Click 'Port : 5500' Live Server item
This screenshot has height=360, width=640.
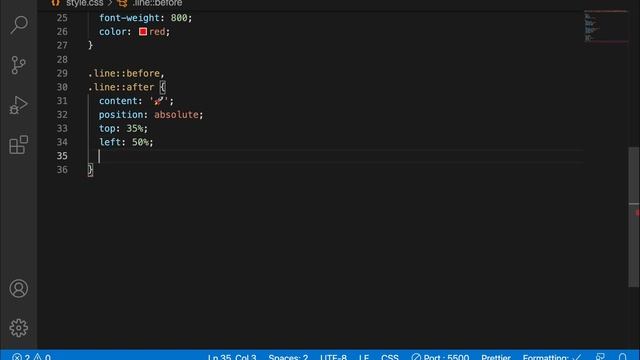coord(440,357)
